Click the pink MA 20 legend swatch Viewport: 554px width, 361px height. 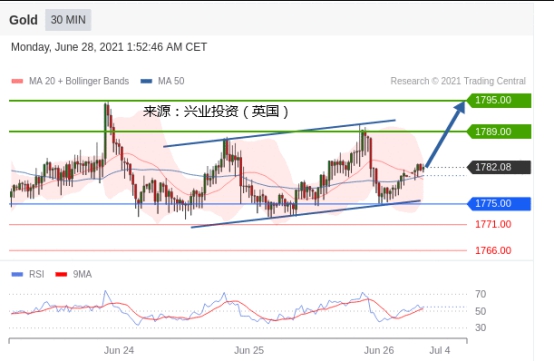17,81
